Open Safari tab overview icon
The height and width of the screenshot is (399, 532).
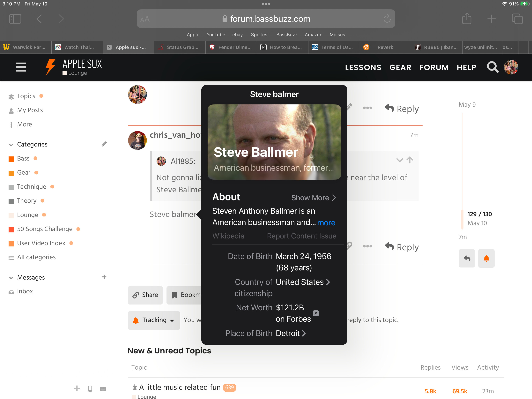[x=517, y=19]
